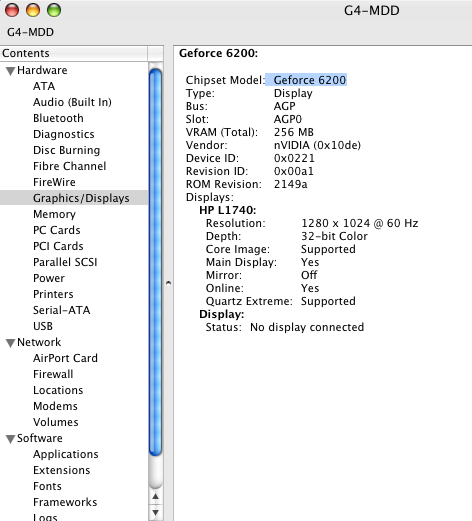
Task: Click the scroll up arrow
Action: 156,497
